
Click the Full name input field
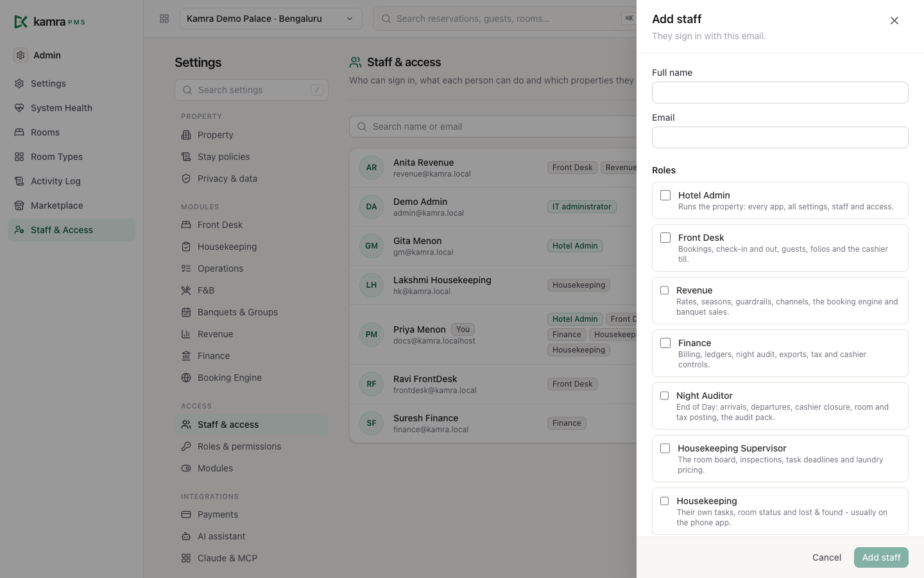pyautogui.click(x=780, y=92)
